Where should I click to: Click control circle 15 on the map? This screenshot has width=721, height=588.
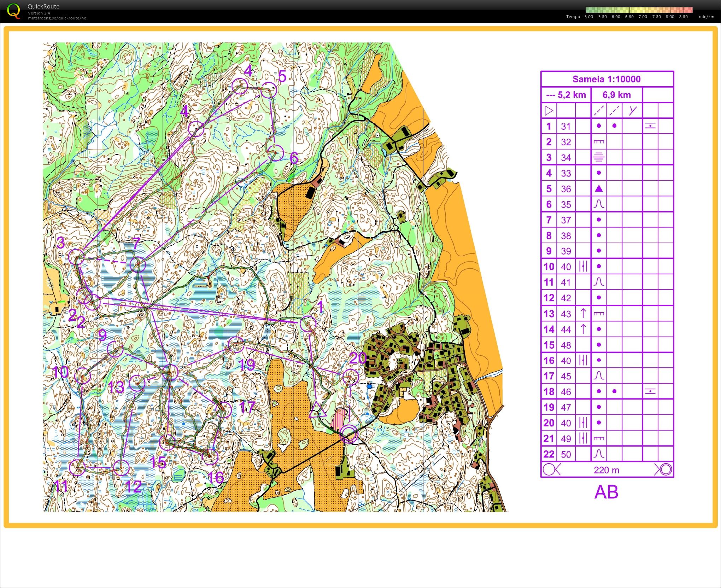[167, 443]
